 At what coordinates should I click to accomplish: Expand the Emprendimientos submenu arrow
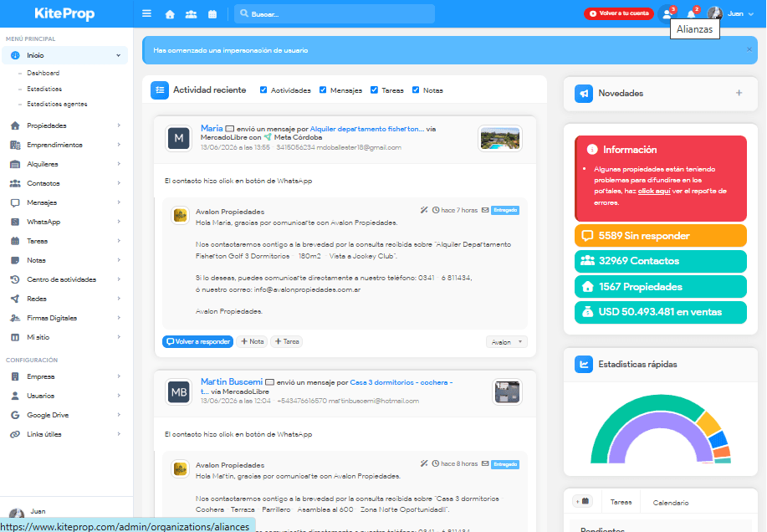pyautogui.click(x=119, y=145)
